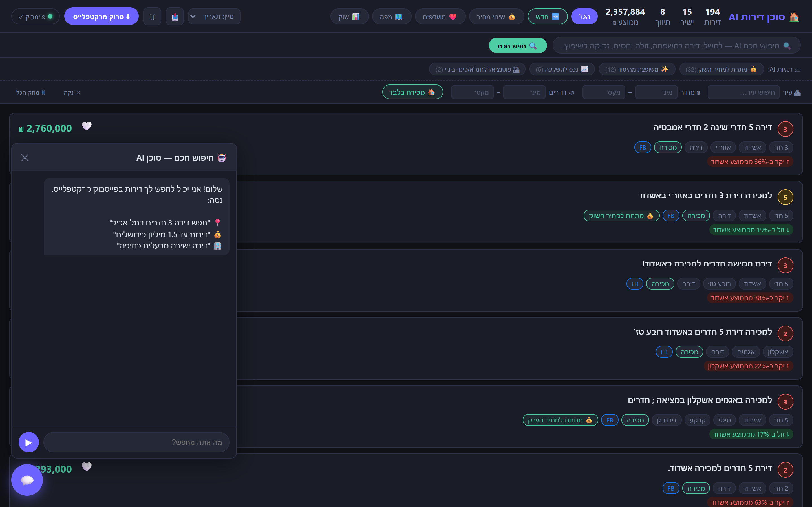The height and width of the screenshot is (507, 812).
Task: Select the נכס להשקעה (5) AI tag
Action: tap(562, 69)
